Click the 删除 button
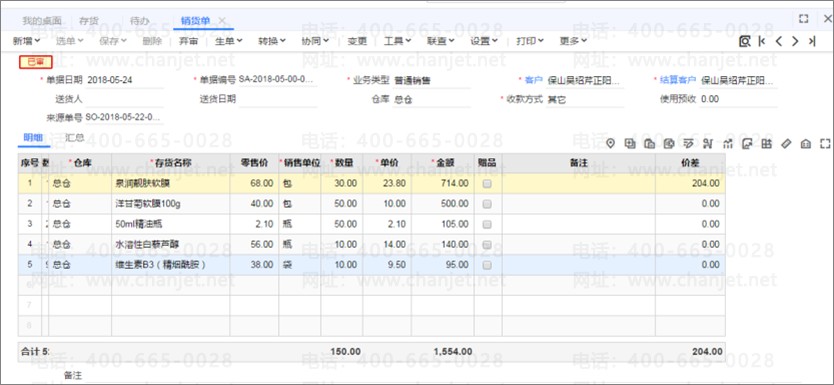The height and width of the screenshot is (385, 834). coord(152,41)
